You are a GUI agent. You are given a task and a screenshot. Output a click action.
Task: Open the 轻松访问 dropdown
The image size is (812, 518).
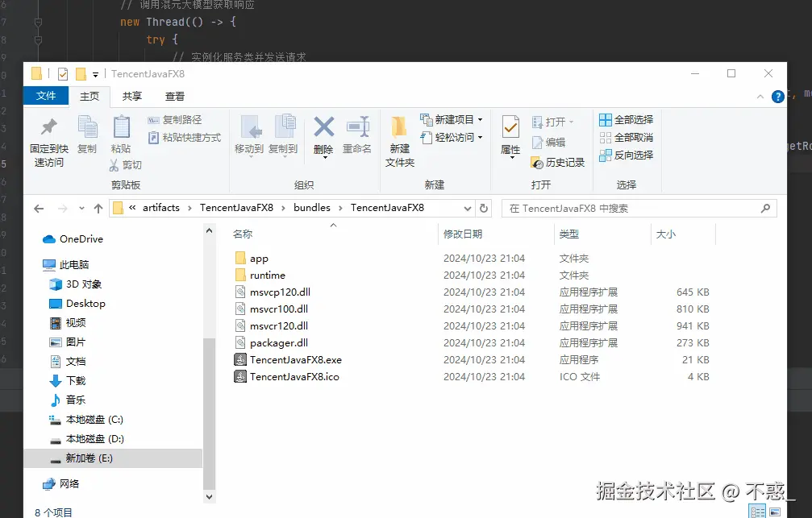point(451,138)
